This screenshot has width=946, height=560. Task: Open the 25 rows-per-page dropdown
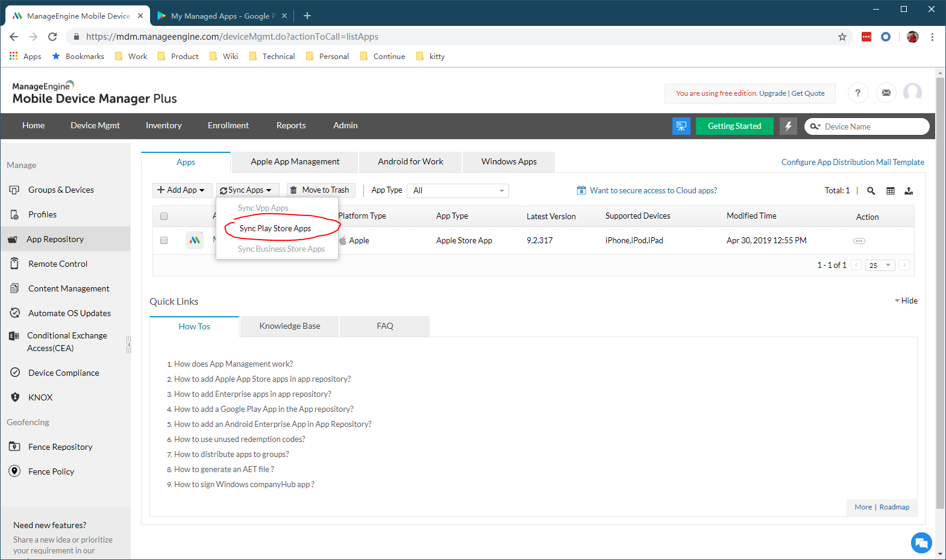(x=880, y=265)
